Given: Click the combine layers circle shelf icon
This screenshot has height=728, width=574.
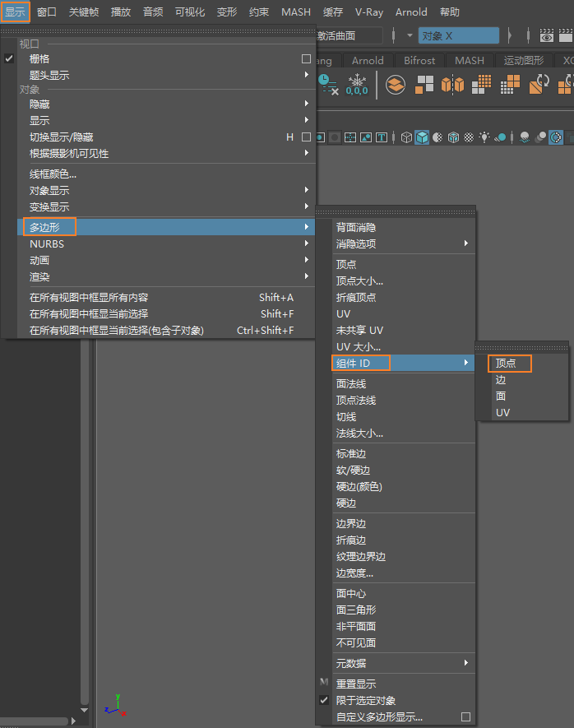Looking at the screenshot, I should click(x=396, y=85).
